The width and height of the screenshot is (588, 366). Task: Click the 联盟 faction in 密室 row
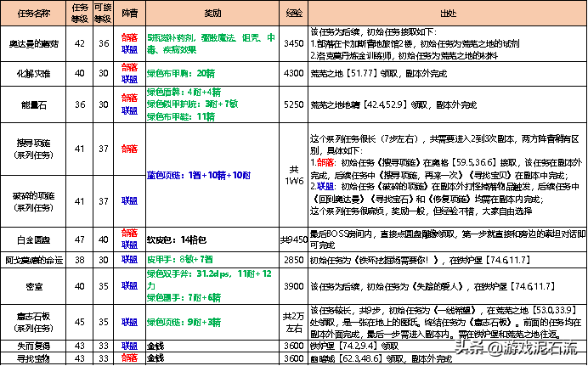(130, 286)
